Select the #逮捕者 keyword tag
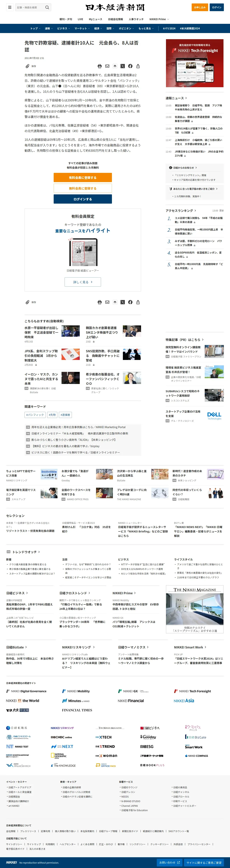Viewport: 230px width, 868px height. (x=65, y=415)
